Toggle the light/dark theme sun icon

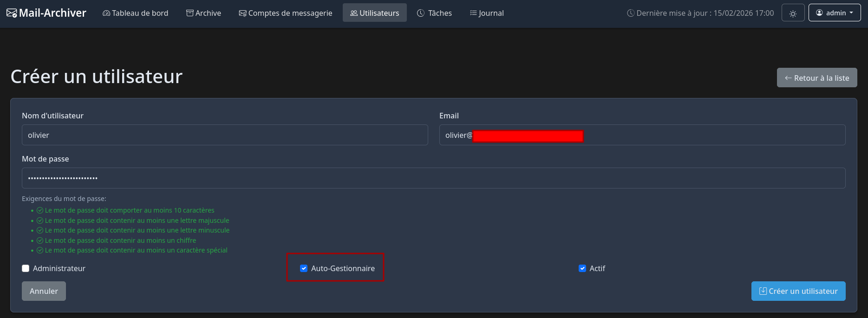(x=793, y=13)
